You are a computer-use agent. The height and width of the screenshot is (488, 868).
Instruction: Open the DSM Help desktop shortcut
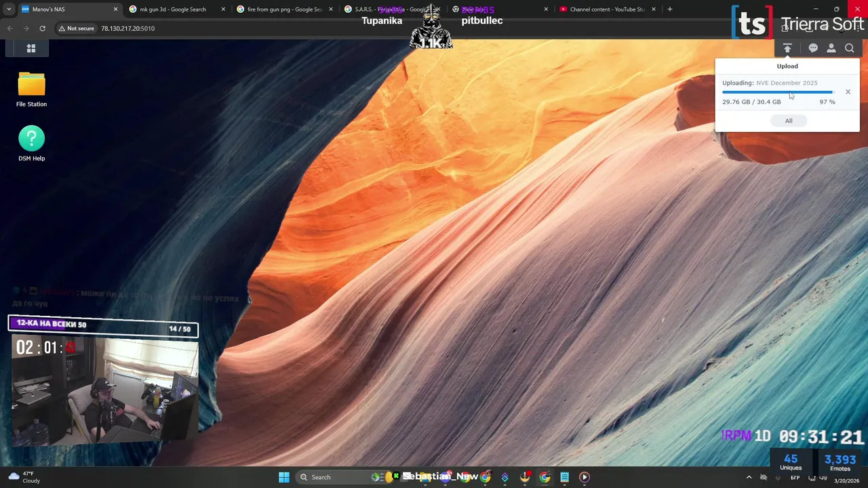[31, 144]
